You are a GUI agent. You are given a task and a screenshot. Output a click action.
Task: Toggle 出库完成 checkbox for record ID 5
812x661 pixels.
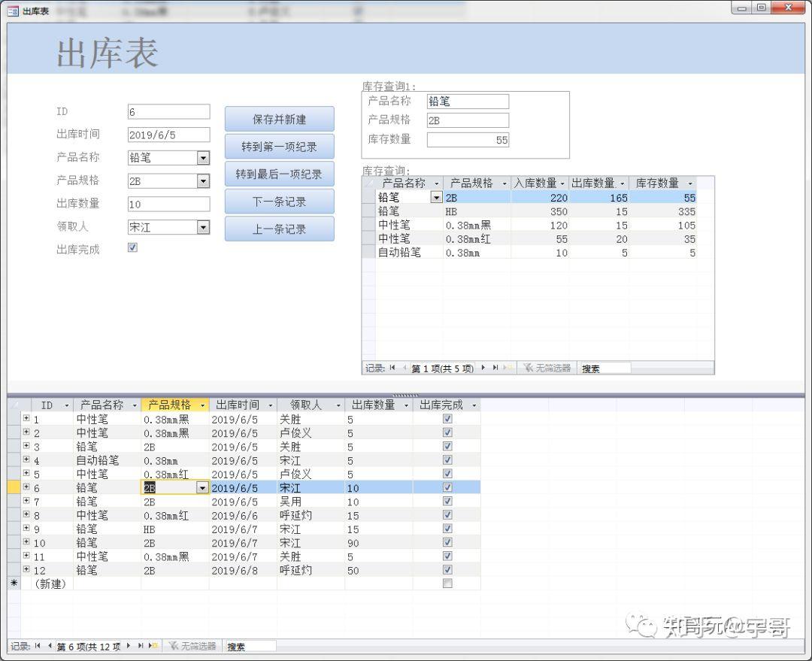click(x=448, y=474)
